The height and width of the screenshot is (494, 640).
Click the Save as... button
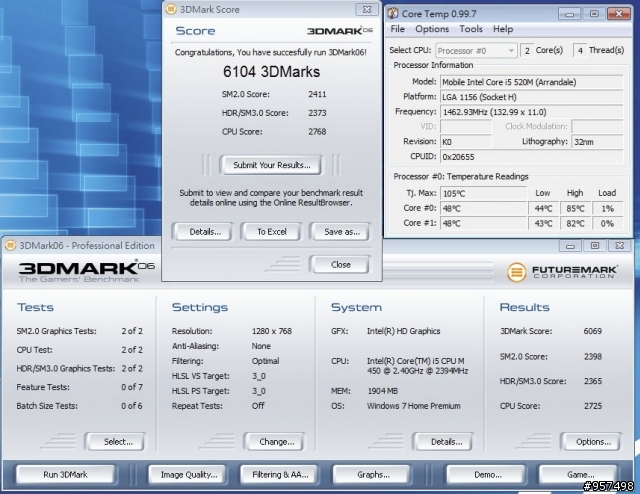(340, 232)
